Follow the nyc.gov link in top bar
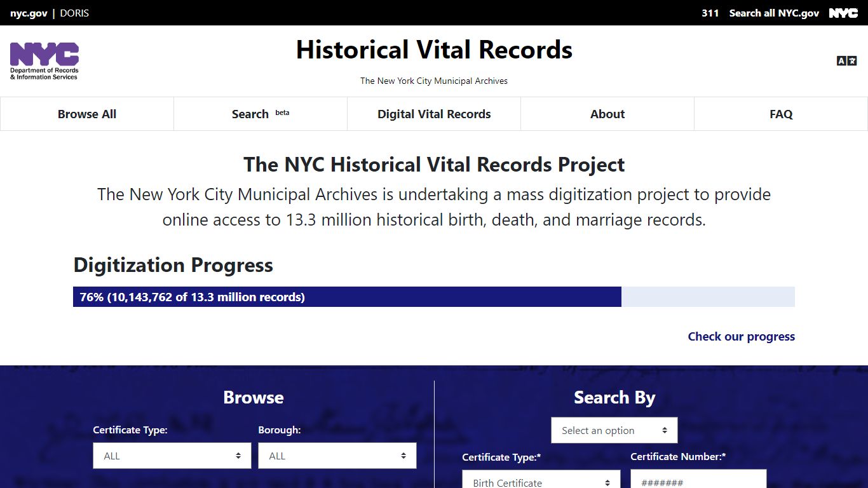Viewport: 868px width, 488px height. (29, 13)
